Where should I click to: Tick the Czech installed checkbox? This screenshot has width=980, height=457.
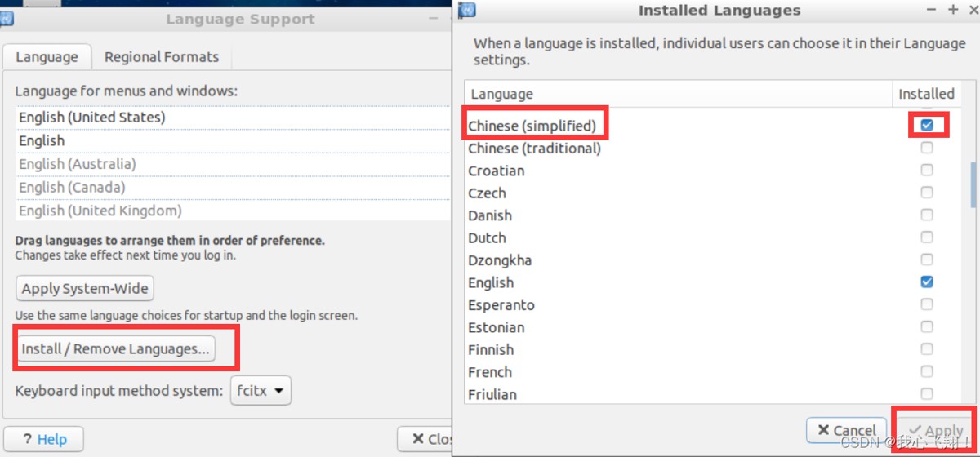[x=927, y=193]
